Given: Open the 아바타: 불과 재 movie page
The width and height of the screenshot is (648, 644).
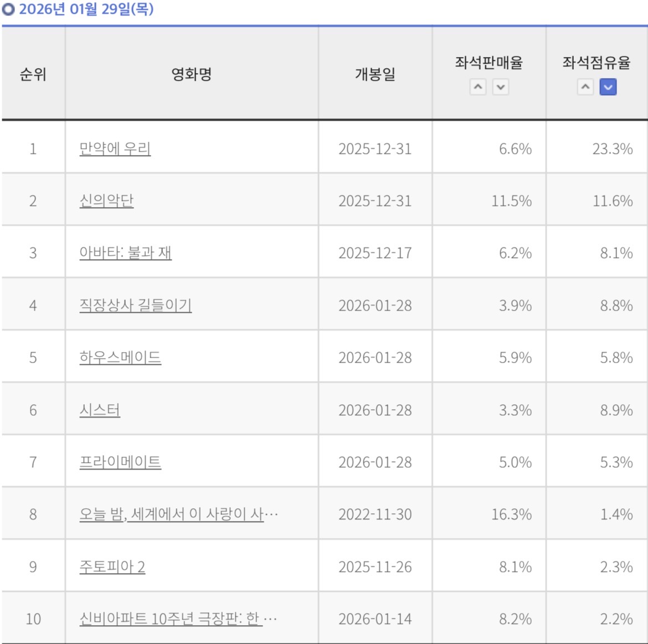Looking at the screenshot, I should click(x=125, y=253).
